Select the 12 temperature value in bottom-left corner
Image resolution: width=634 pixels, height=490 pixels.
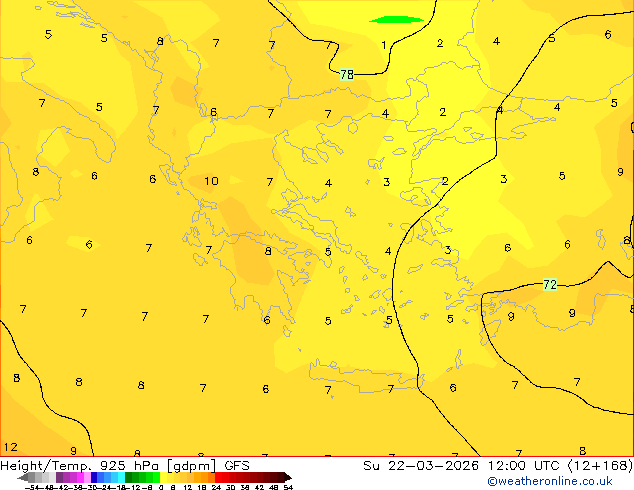point(11,447)
